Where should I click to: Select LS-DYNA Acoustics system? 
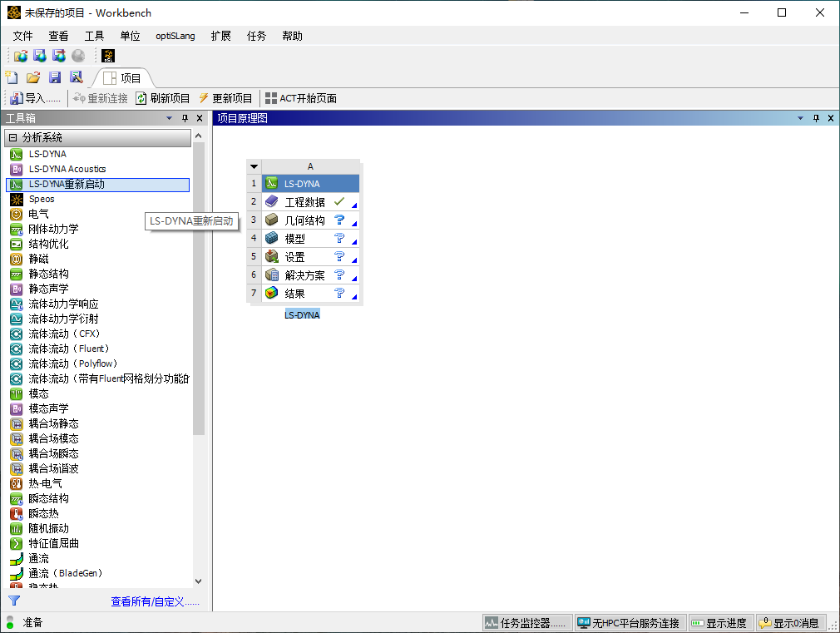67,169
